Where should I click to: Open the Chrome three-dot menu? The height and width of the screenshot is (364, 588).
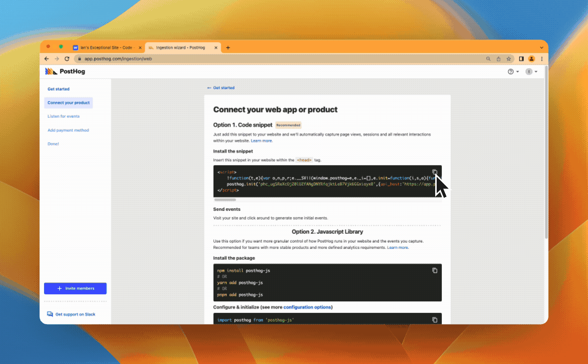(x=541, y=59)
